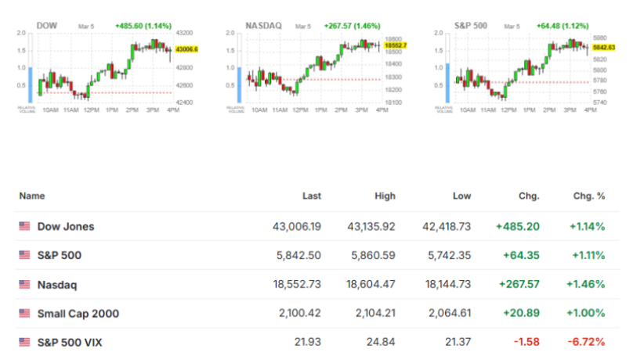Click the NASDAQ change +267.57 (1.46%)

click(x=353, y=26)
